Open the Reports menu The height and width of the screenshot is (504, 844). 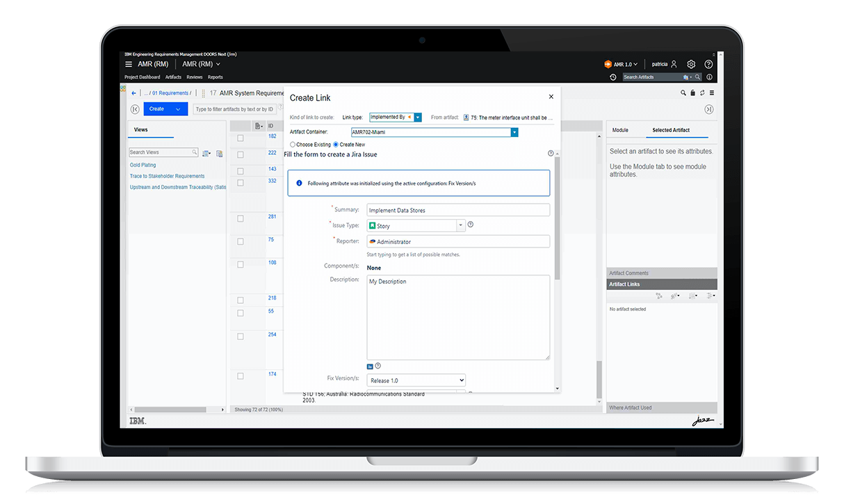tap(215, 77)
